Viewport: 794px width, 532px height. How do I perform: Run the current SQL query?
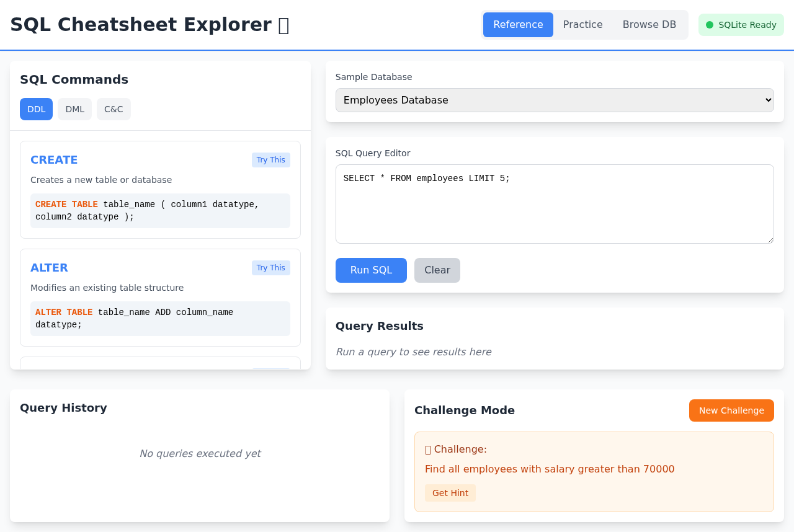click(371, 270)
